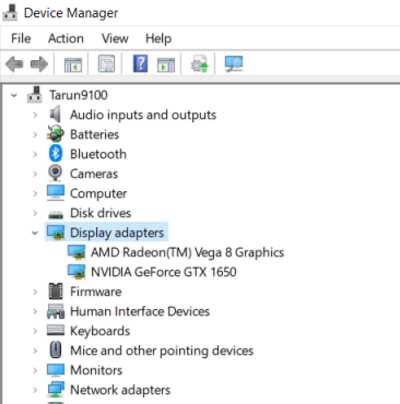Expand the Keyboards category chevron
The image size is (400, 404).
[x=35, y=331]
